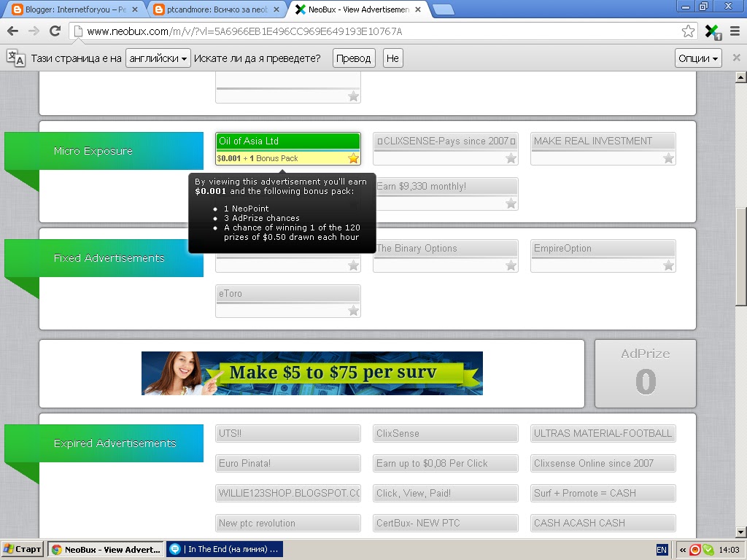Open the EN language indicator in tray
Viewport: 747px width, 560px height.
pyautogui.click(x=662, y=550)
